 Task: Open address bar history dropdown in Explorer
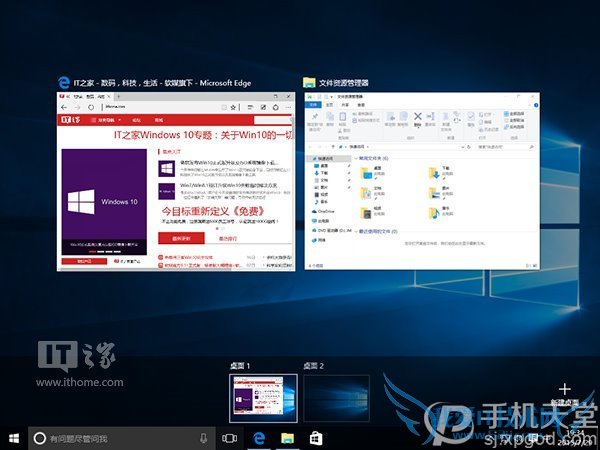(463, 147)
